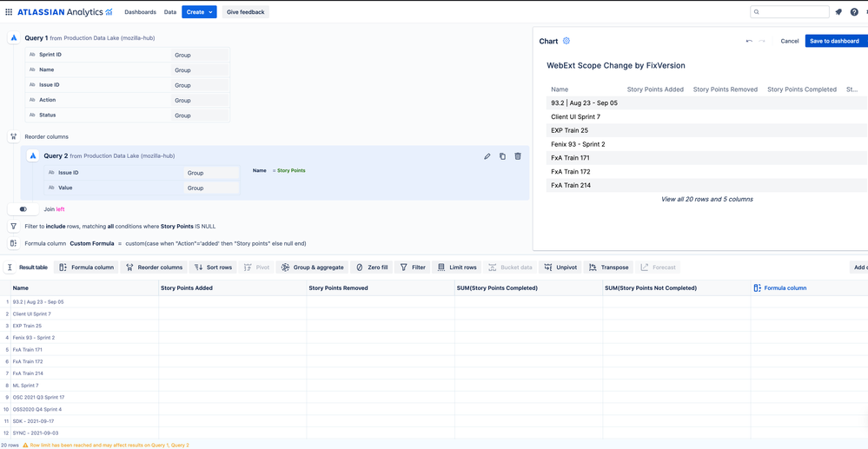Open the Query 2 Issue ID Group dropdown
This screenshot has width=868, height=449.
[211, 173]
